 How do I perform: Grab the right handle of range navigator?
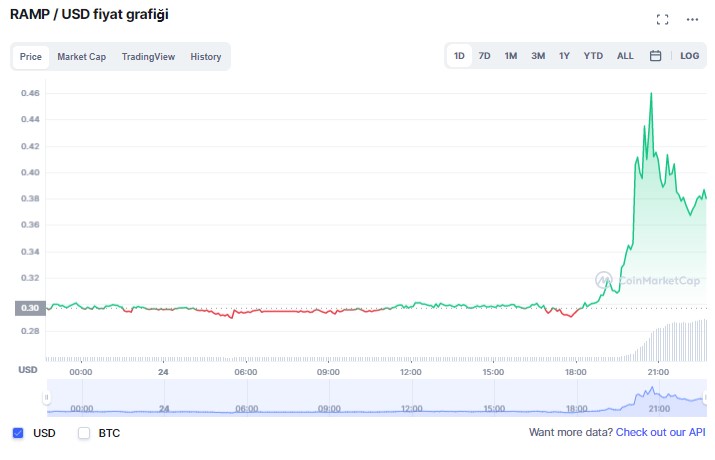706,397
